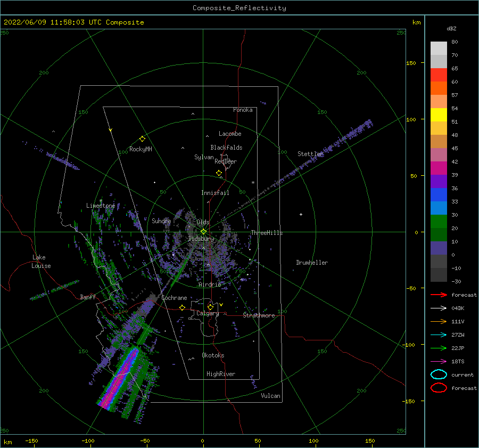Click the HighRiver label
This screenshot has width=479, height=448.
[x=221, y=374]
